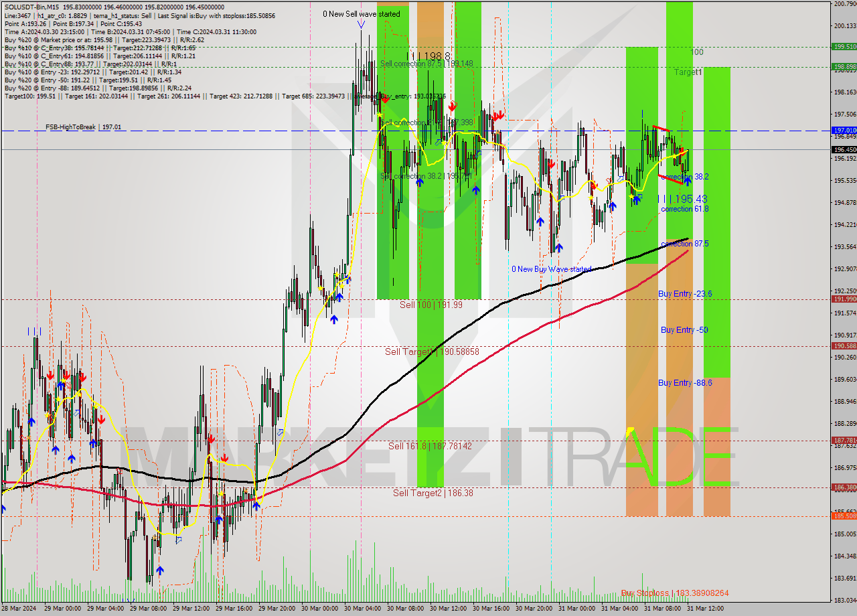The height and width of the screenshot is (616, 857).
Task: Select the red 186.380 price tag
Action: [844, 487]
